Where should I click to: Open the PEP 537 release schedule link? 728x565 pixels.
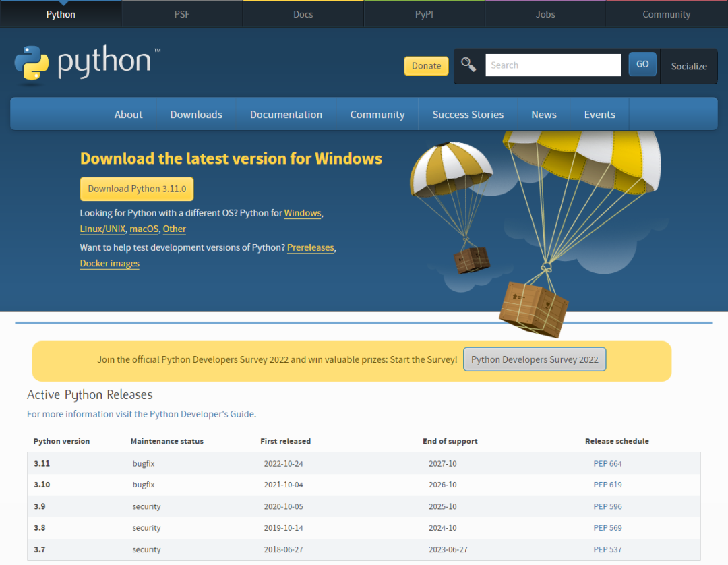[x=607, y=549]
